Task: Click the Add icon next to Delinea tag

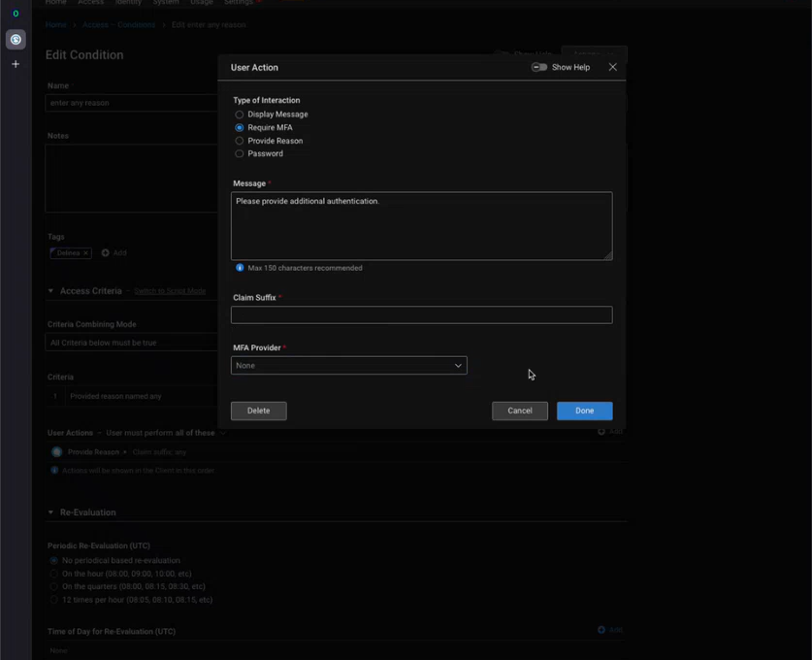Action: point(106,253)
